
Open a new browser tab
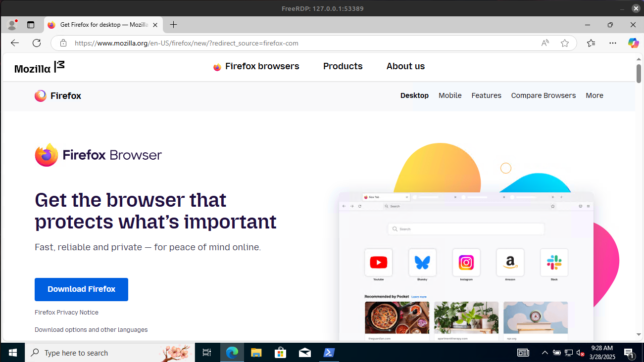[173, 25]
